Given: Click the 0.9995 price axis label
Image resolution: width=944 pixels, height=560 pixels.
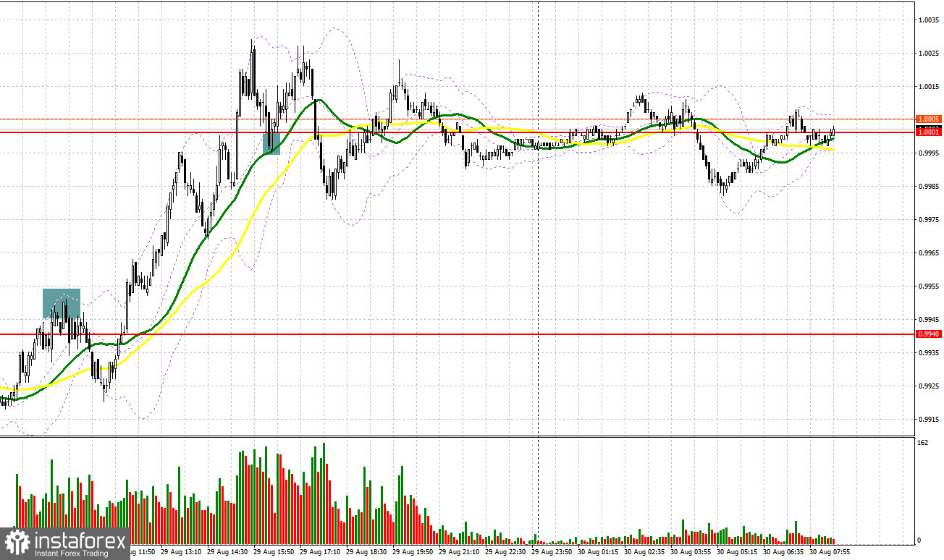Looking at the screenshot, I should (927, 153).
